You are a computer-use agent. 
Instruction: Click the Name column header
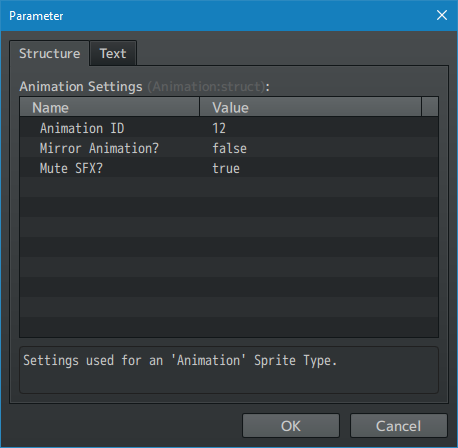coord(110,107)
